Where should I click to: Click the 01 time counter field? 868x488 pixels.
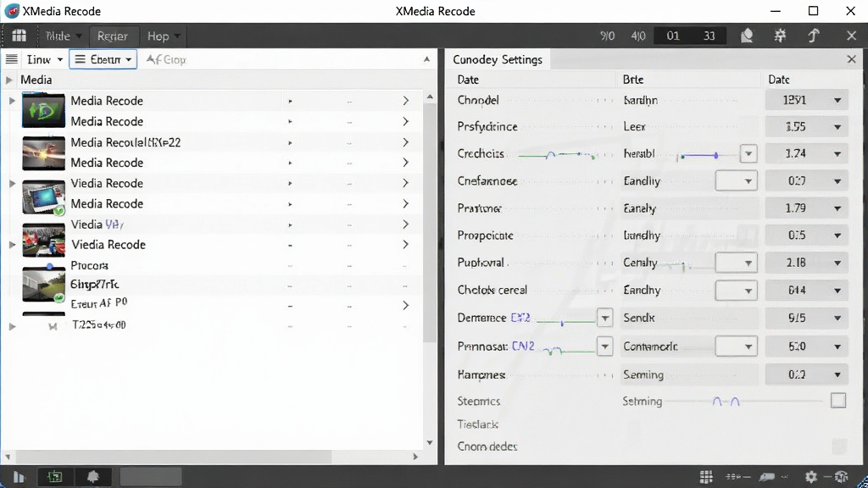click(x=672, y=36)
